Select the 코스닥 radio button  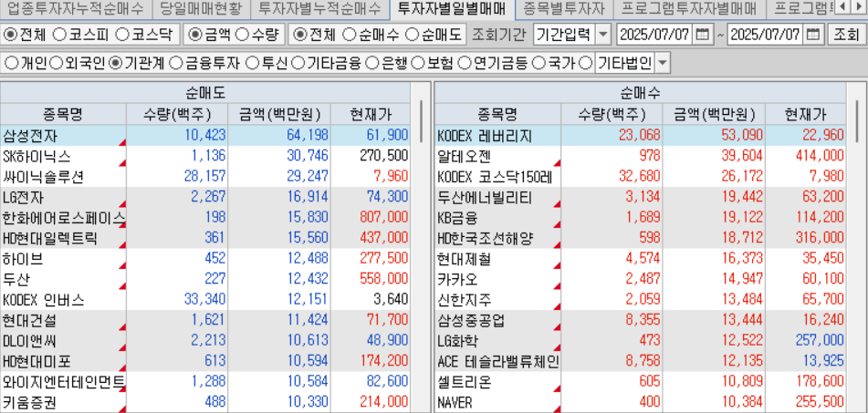click(121, 35)
